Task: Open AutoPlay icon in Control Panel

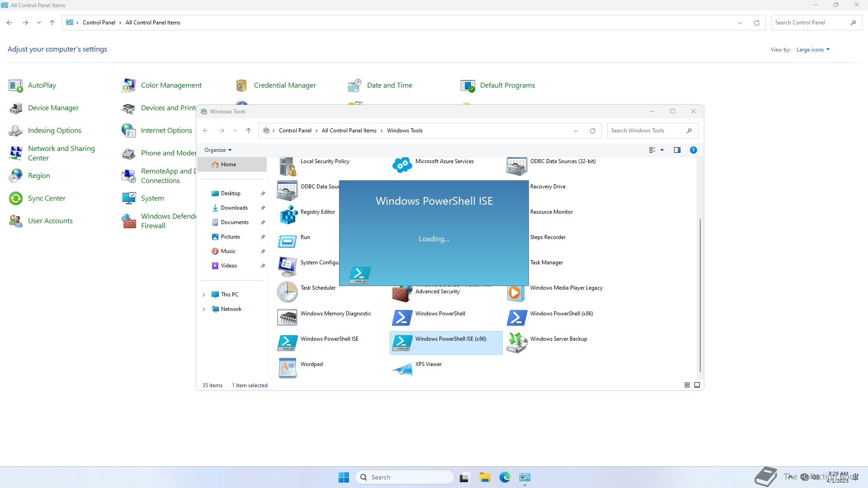Action: [16, 85]
